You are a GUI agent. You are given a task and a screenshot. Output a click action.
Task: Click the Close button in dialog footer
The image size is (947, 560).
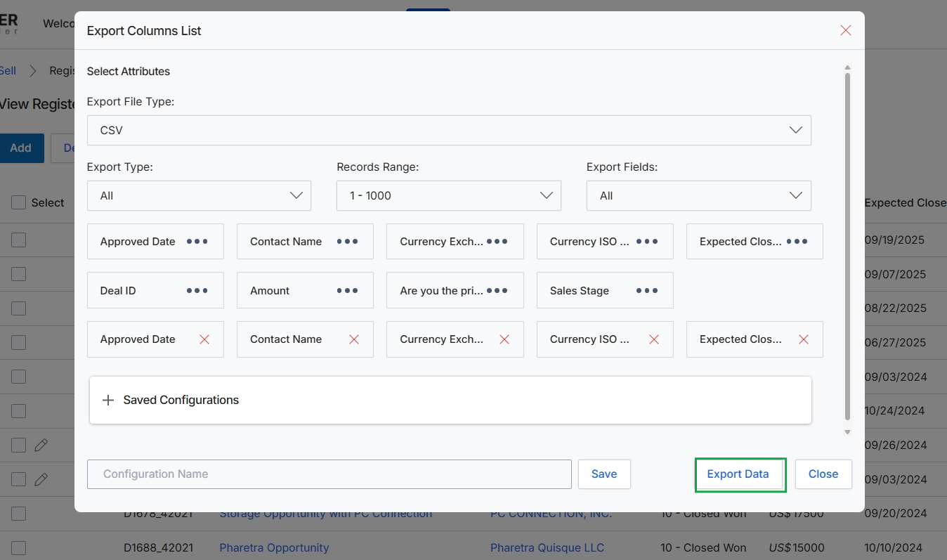tap(823, 474)
